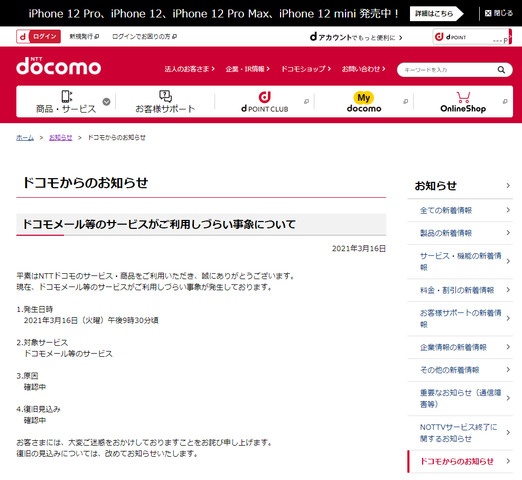
Task: Click dアカウントでもっと便利に link
Action: click(x=356, y=37)
